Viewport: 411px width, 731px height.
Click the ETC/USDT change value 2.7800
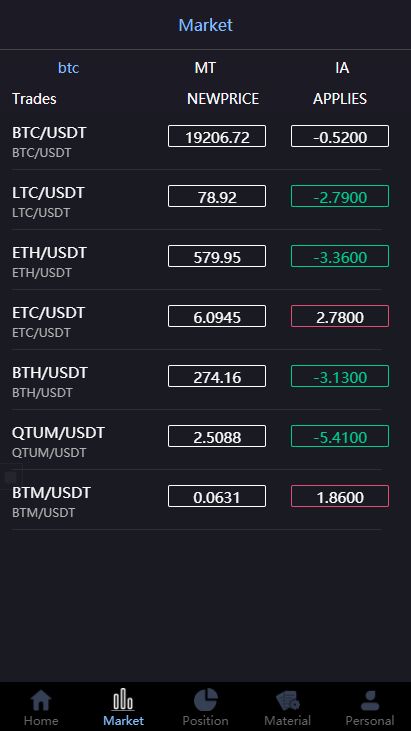click(340, 316)
